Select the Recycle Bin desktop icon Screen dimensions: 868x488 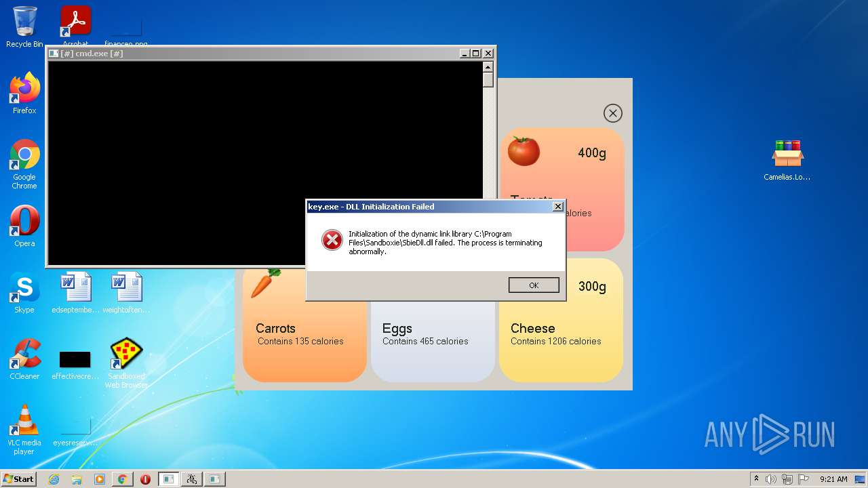pos(24,26)
